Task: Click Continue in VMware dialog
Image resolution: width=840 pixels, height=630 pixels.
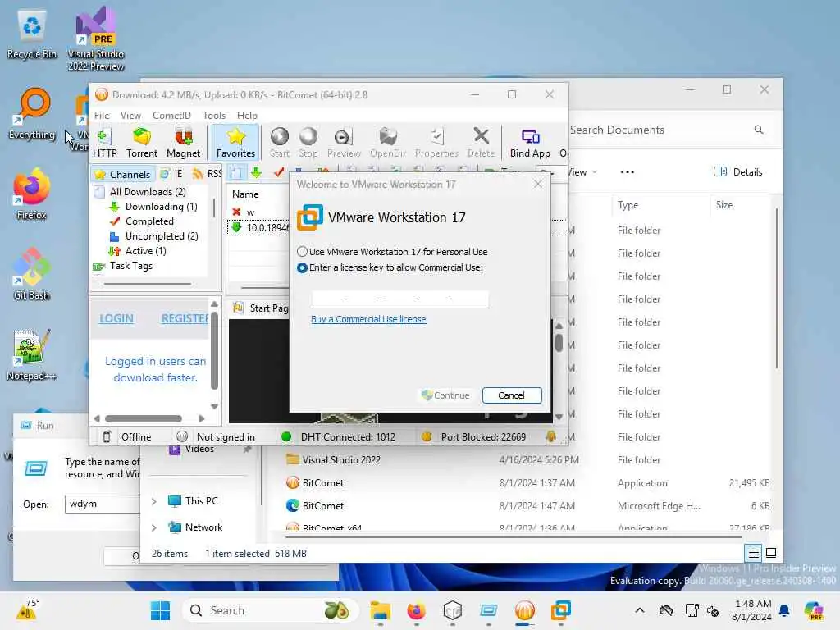Action: 445,395
